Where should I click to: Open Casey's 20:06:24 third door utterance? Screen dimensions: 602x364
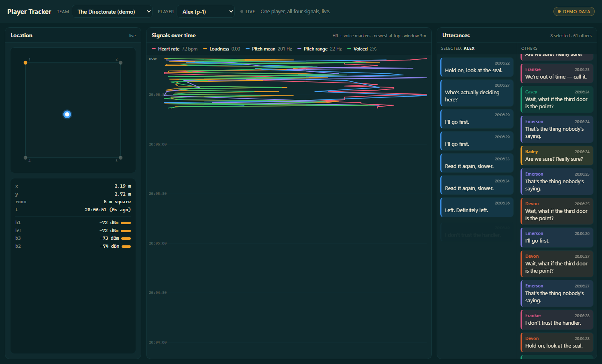557,99
